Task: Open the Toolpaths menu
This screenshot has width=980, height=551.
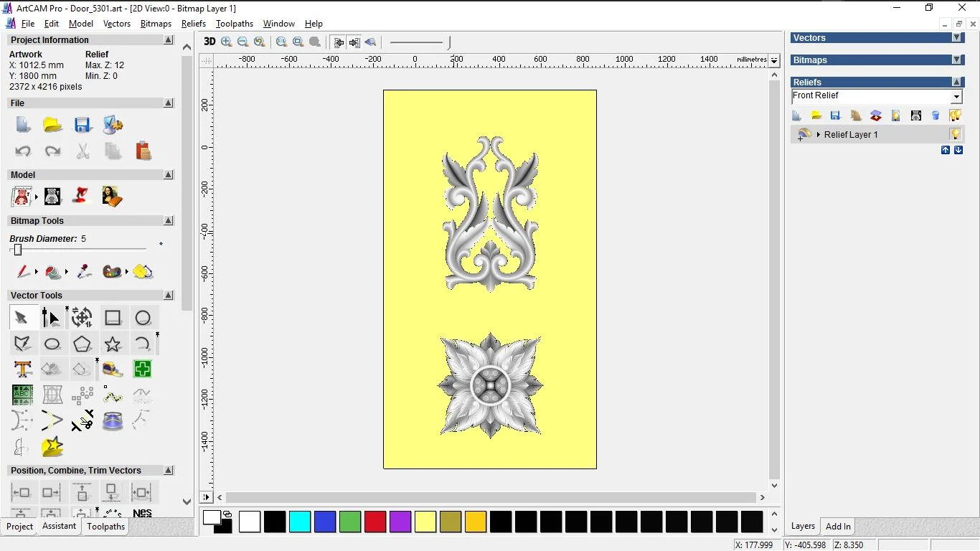Action: click(x=235, y=24)
